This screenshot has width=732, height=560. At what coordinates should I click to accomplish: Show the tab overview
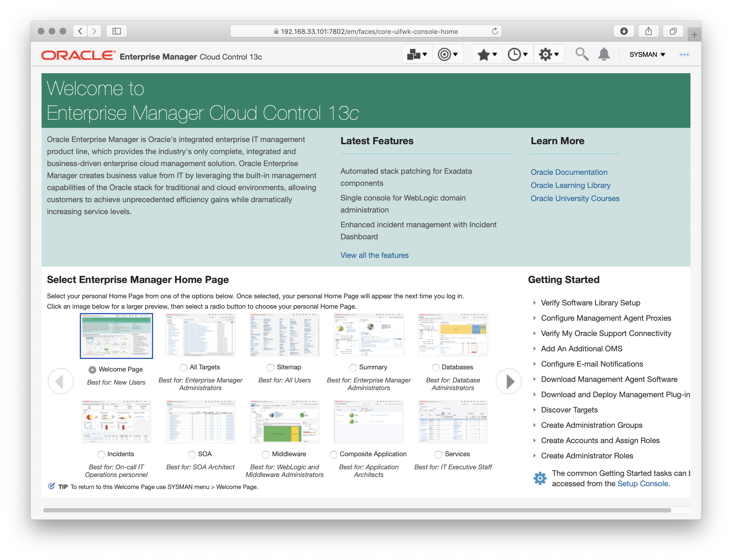point(673,31)
